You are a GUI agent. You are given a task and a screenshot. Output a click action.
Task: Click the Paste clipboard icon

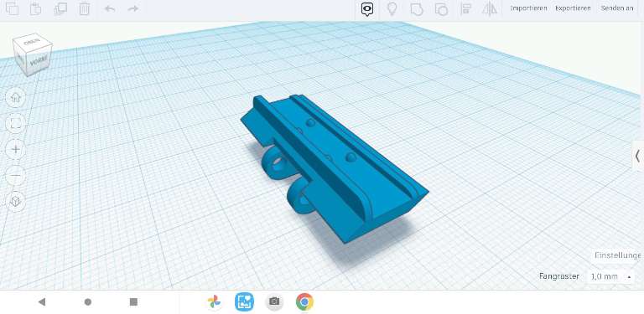tap(36, 8)
